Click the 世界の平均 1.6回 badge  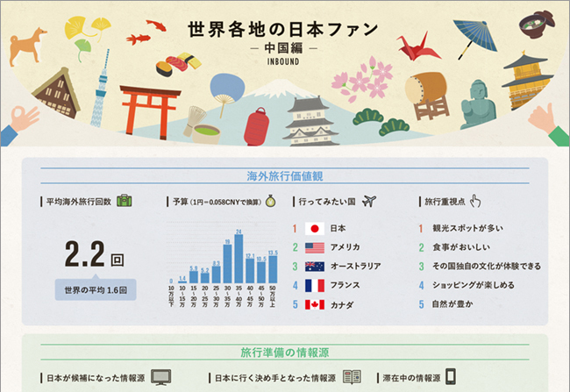[96, 289]
